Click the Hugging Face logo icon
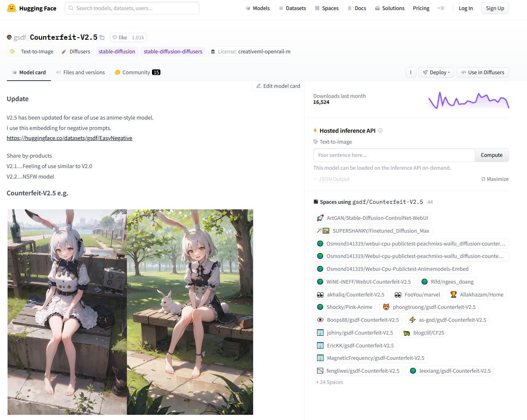527x420 pixels. [12, 8]
